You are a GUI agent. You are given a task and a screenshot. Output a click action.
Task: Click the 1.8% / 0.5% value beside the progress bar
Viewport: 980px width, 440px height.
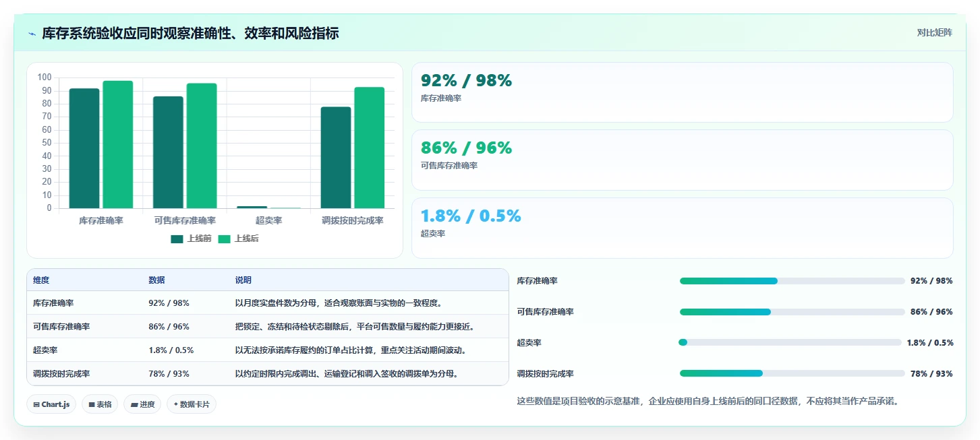(x=930, y=342)
